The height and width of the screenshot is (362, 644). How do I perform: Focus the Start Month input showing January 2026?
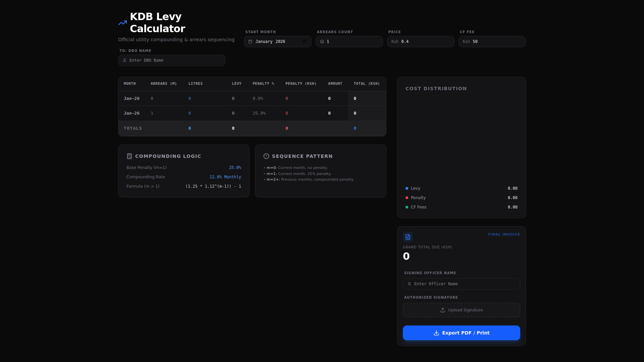click(278, 42)
